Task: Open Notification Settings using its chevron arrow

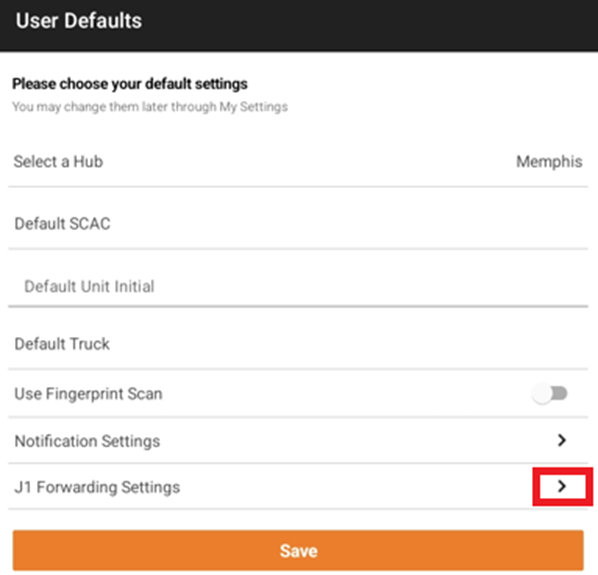Action: coord(561,440)
